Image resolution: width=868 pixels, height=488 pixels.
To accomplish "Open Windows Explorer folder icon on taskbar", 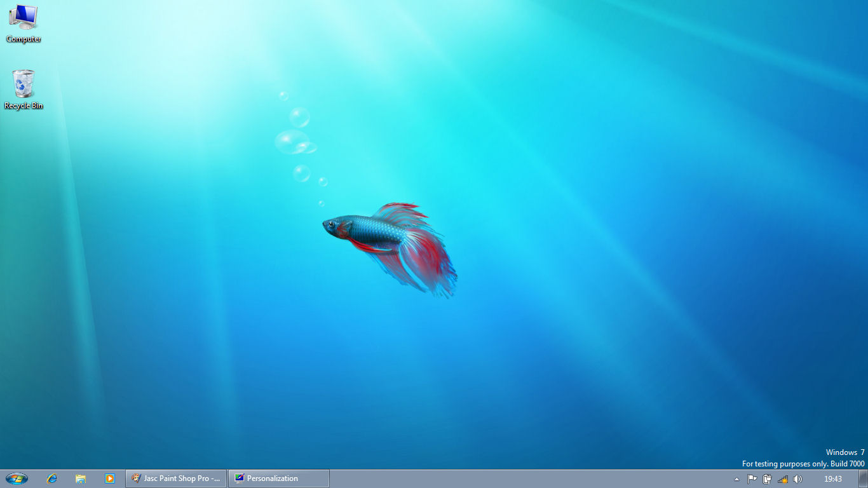I will click(x=81, y=478).
